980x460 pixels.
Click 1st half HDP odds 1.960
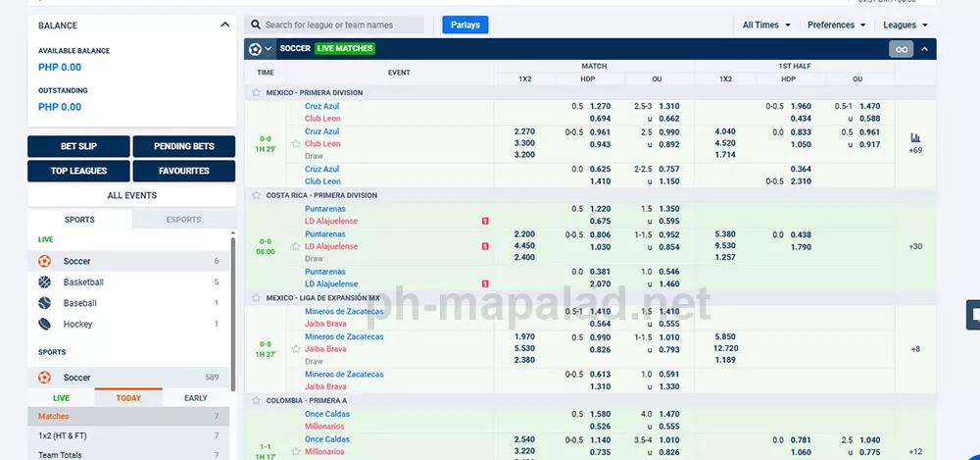(801, 106)
